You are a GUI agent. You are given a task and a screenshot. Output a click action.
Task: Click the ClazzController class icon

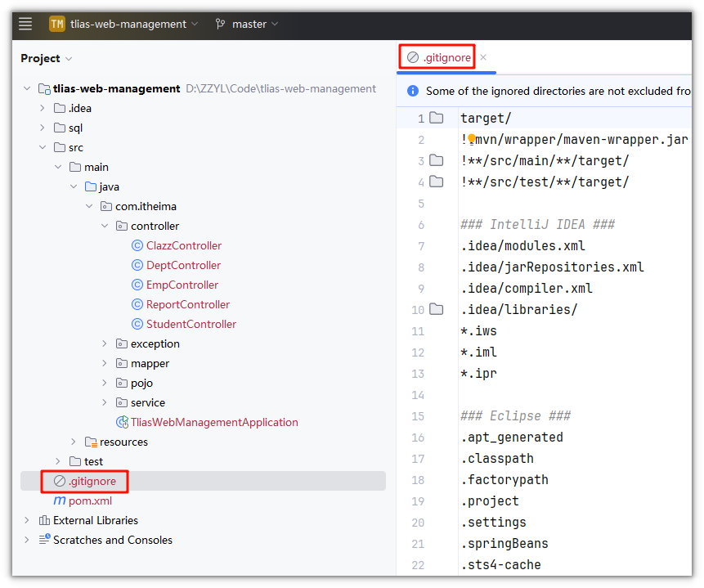tap(137, 245)
